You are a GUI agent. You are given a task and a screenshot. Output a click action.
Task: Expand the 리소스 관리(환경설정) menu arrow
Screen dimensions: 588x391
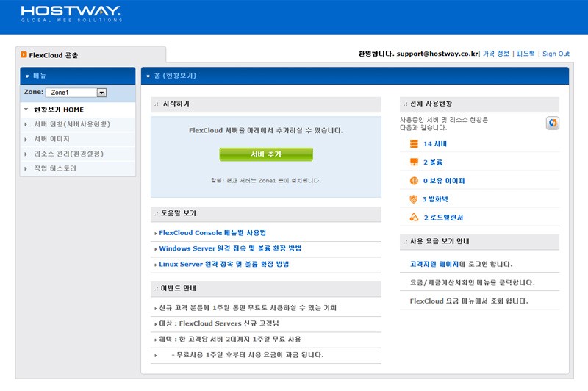[x=26, y=154]
